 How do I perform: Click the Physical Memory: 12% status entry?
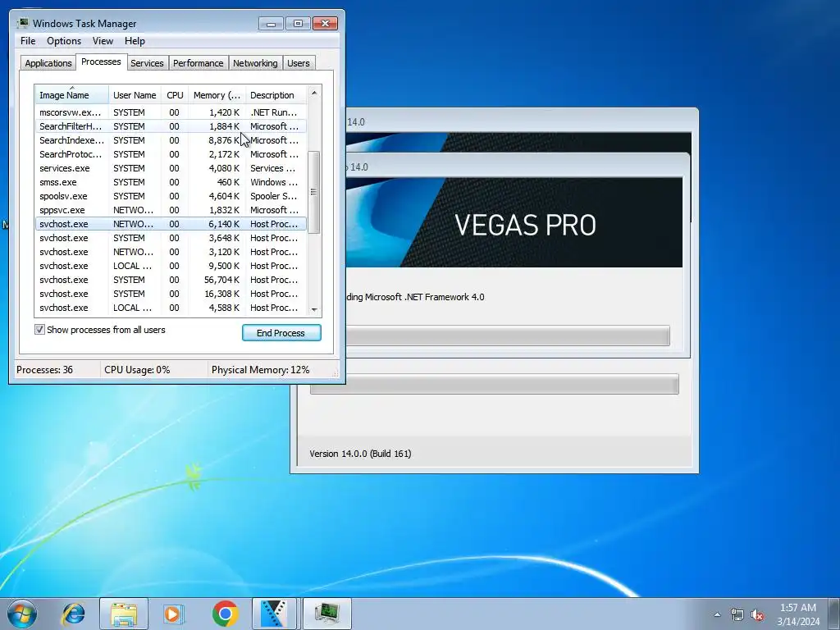(x=260, y=370)
